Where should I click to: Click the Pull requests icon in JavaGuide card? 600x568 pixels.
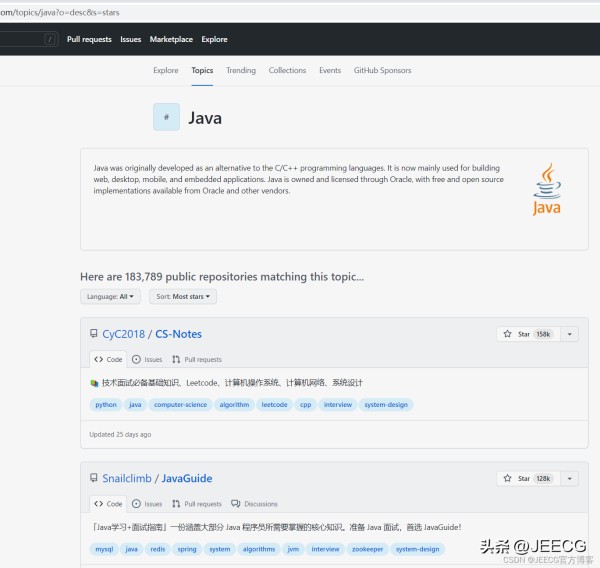coord(176,504)
